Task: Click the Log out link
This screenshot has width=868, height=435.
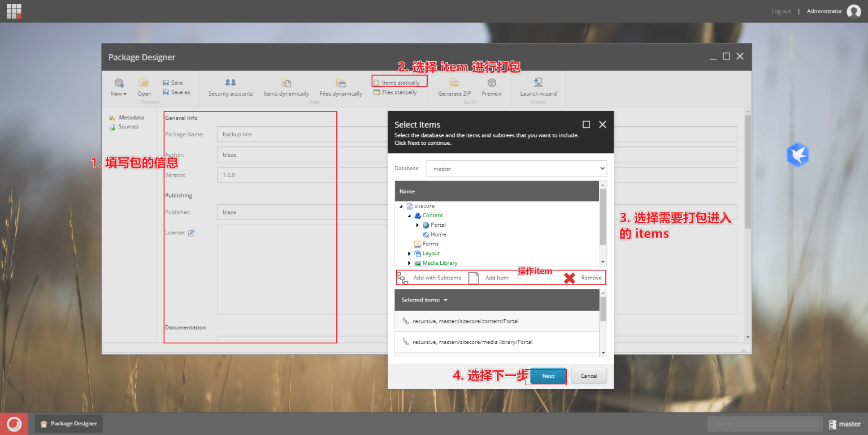Action: coord(781,11)
